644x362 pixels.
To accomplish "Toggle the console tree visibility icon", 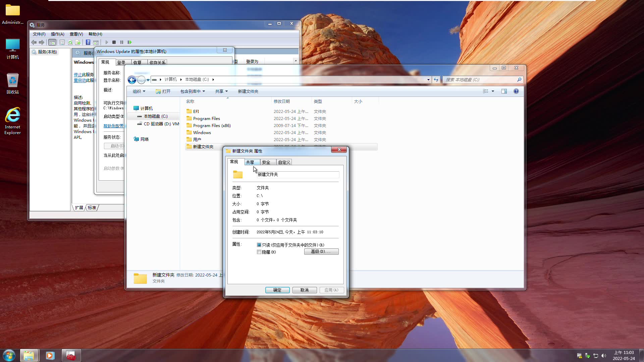I will tap(52, 42).
